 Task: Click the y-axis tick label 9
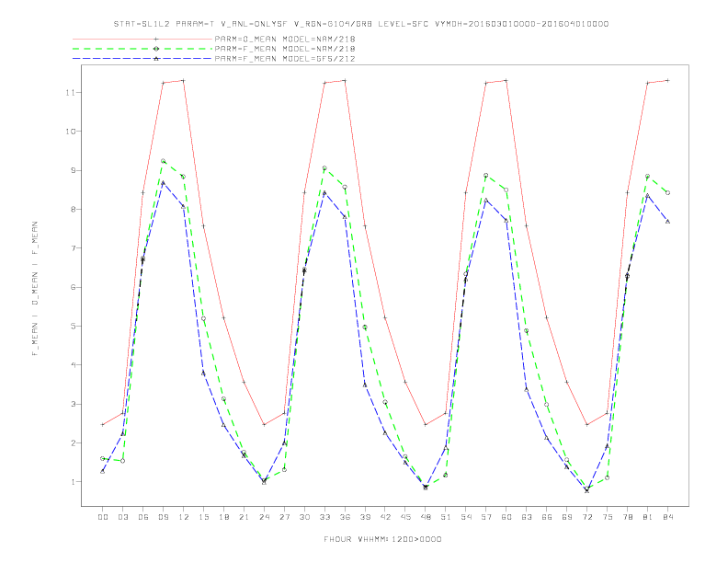coord(73,170)
